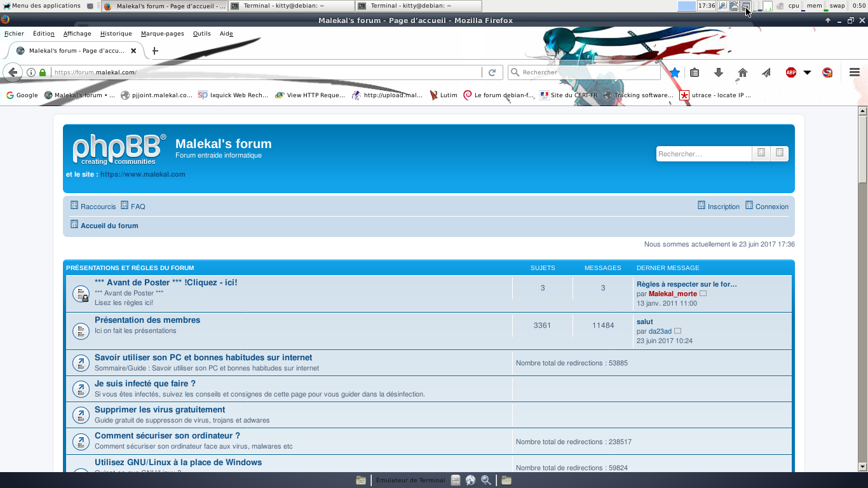Open site information icon in URL bar

(31, 72)
